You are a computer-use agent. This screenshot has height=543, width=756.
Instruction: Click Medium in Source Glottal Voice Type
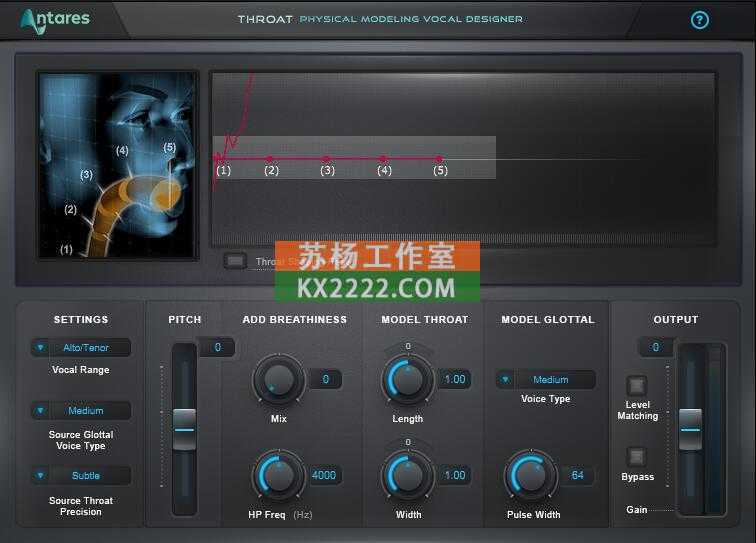86,410
